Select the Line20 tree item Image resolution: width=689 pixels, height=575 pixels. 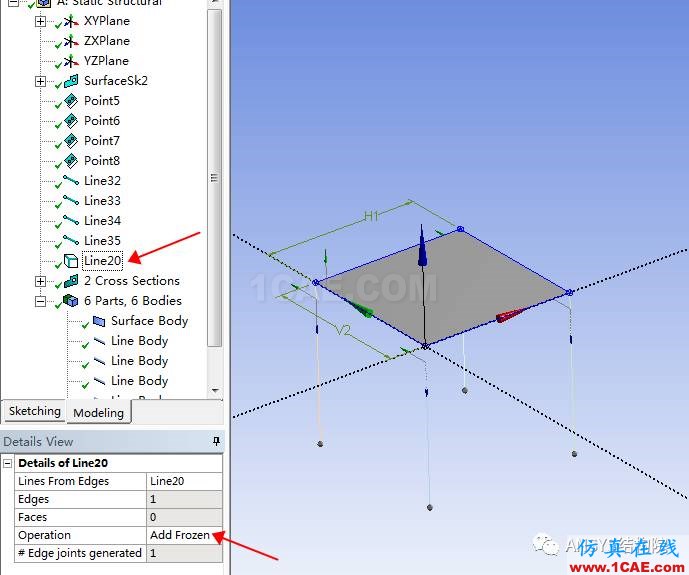pos(102,260)
